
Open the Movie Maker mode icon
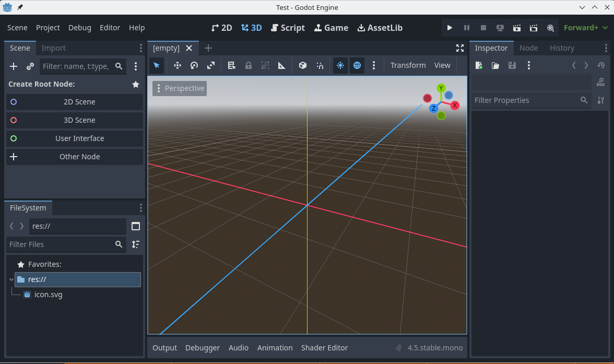click(550, 28)
